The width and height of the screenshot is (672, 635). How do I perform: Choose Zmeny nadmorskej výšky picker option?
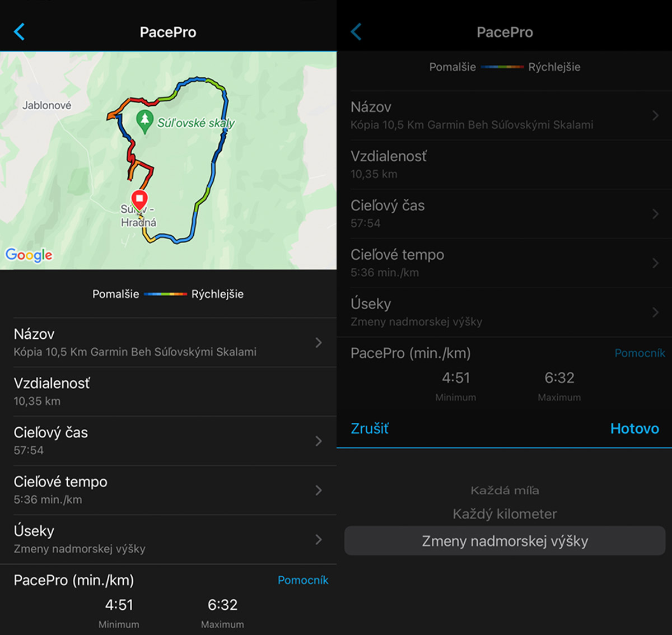tap(505, 541)
